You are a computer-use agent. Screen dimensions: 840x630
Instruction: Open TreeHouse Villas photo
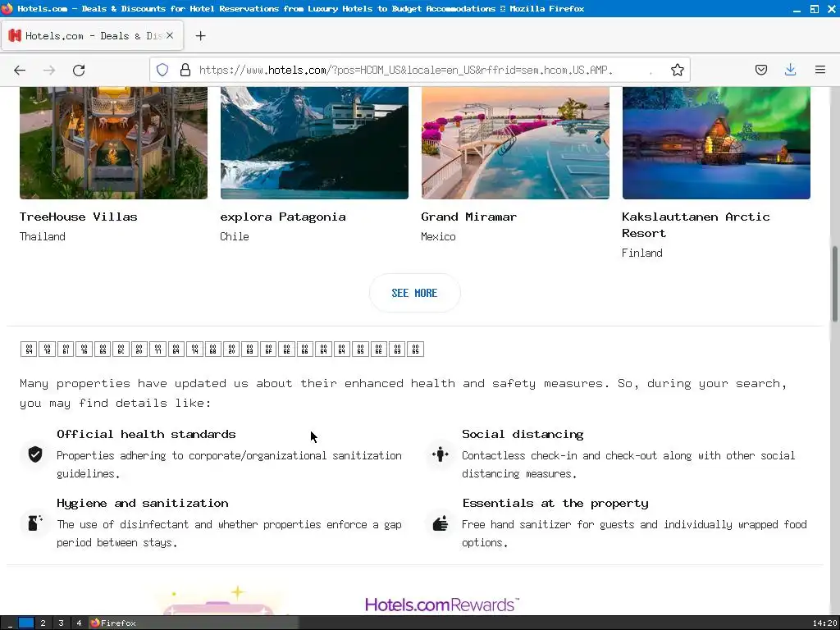[113, 143]
